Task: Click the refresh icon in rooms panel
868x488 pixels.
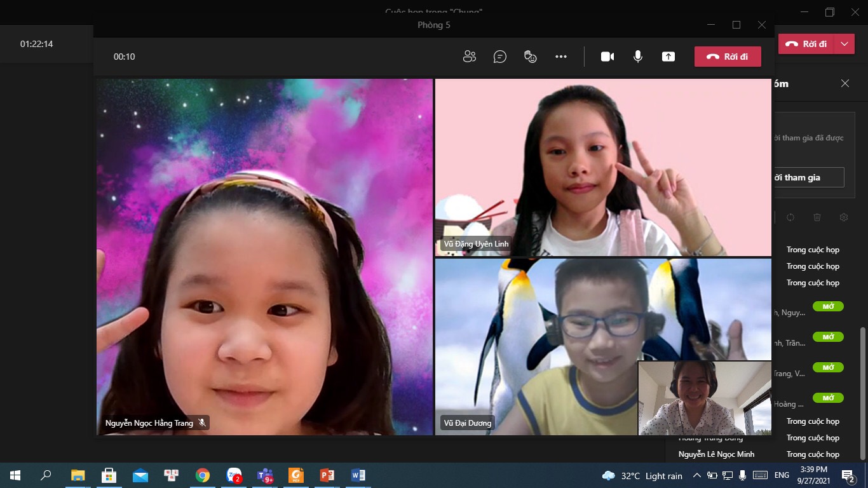Action: pyautogui.click(x=790, y=217)
